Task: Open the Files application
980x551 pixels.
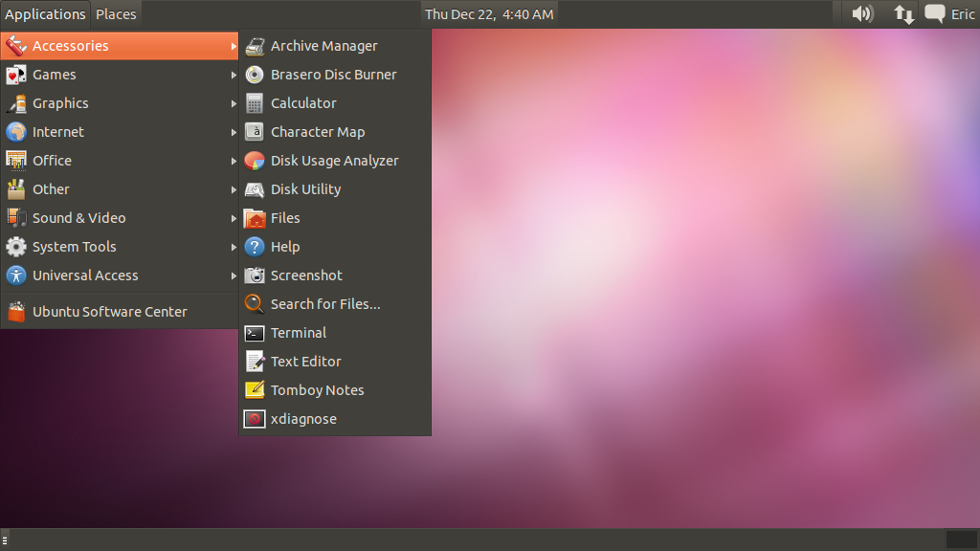Action: 286,217
